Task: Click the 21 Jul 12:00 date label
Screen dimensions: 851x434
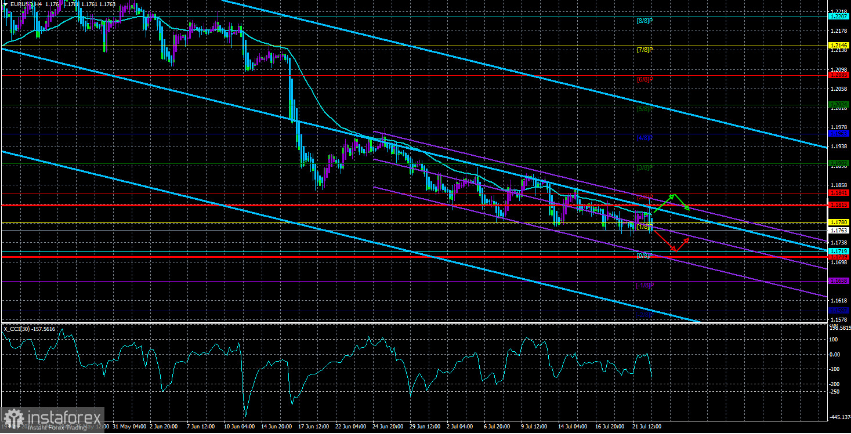Action: click(x=647, y=427)
